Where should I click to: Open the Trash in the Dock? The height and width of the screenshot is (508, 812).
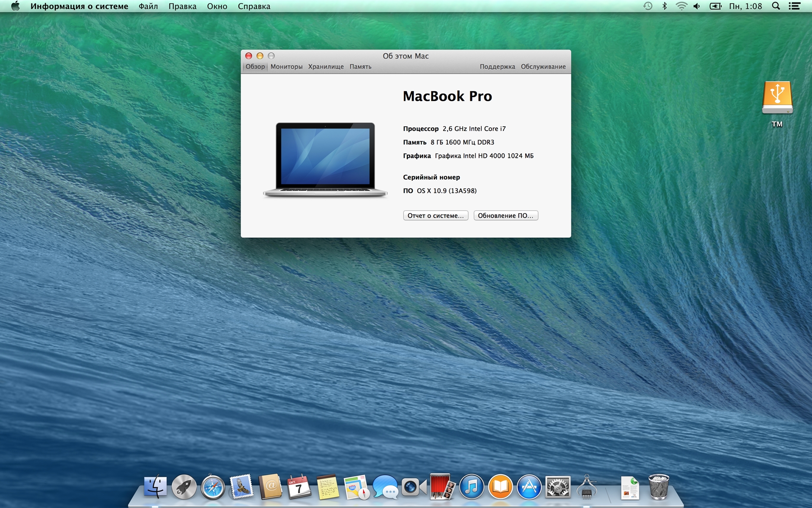pos(659,487)
